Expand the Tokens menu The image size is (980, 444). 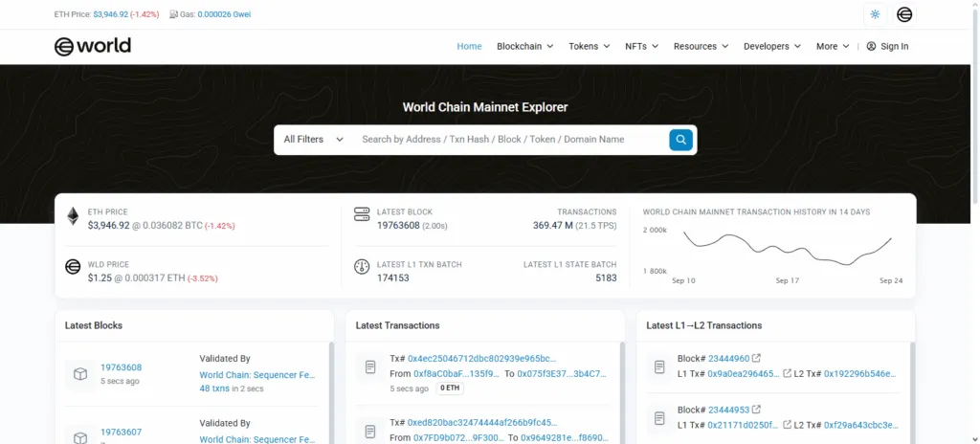pyautogui.click(x=590, y=46)
